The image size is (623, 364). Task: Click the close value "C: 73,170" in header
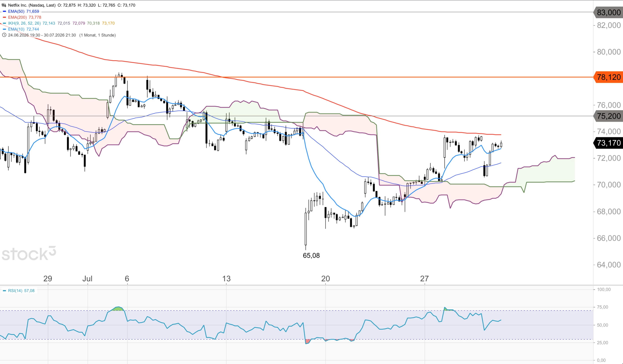(126, 5)
